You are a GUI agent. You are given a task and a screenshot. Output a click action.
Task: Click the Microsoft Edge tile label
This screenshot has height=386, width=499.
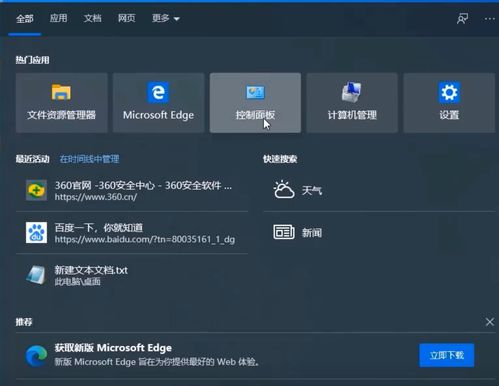(158, 115)
